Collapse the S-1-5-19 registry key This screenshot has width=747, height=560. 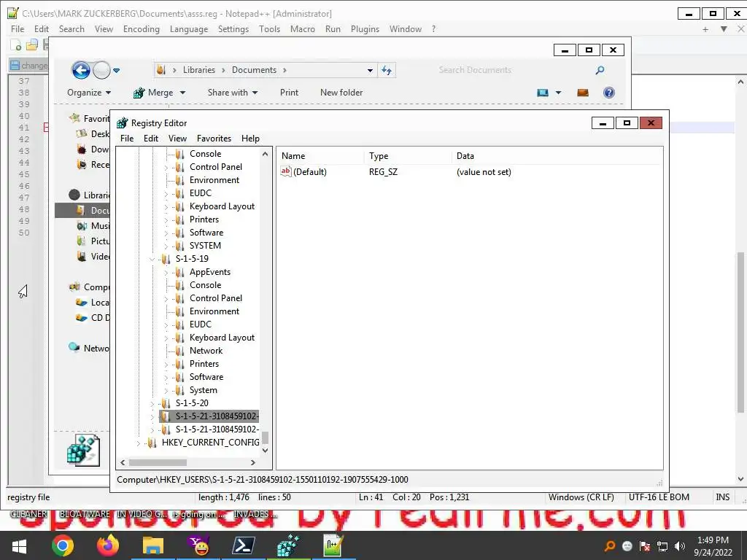click(x=152, y=259)
